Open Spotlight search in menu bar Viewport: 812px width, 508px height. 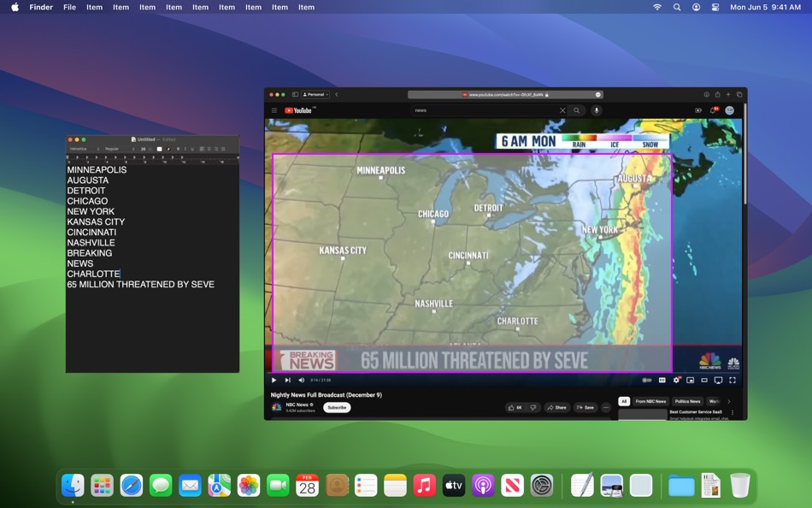[677, 7]
